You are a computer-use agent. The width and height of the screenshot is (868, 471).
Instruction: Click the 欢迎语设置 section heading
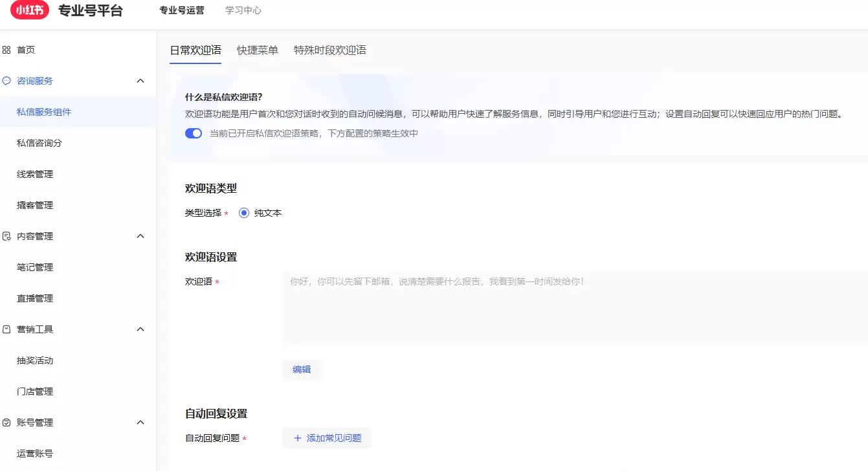pos(211,257)
